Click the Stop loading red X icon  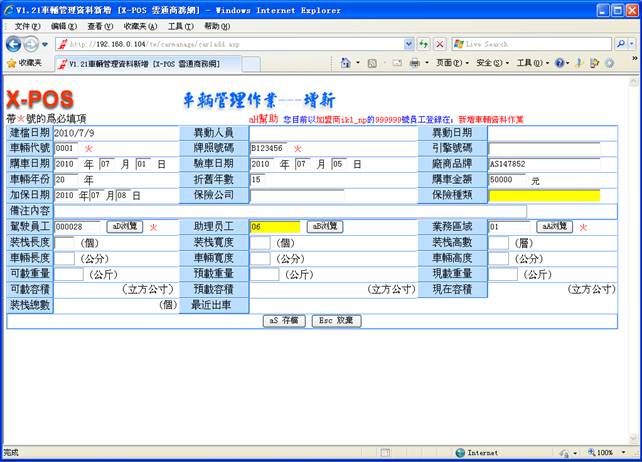(x=439, y=44)
